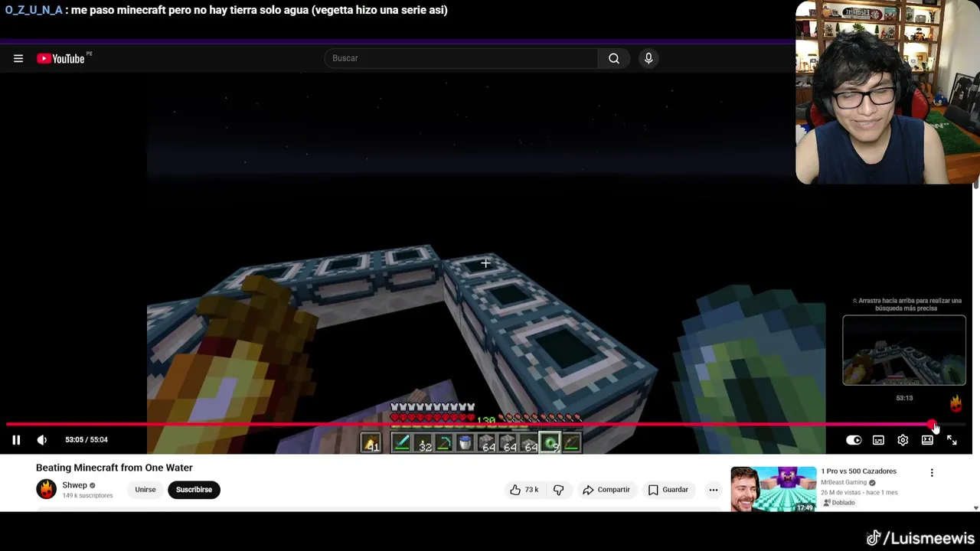
Task: Click the page scrollbar down arrow
Action: click(975, 508)
